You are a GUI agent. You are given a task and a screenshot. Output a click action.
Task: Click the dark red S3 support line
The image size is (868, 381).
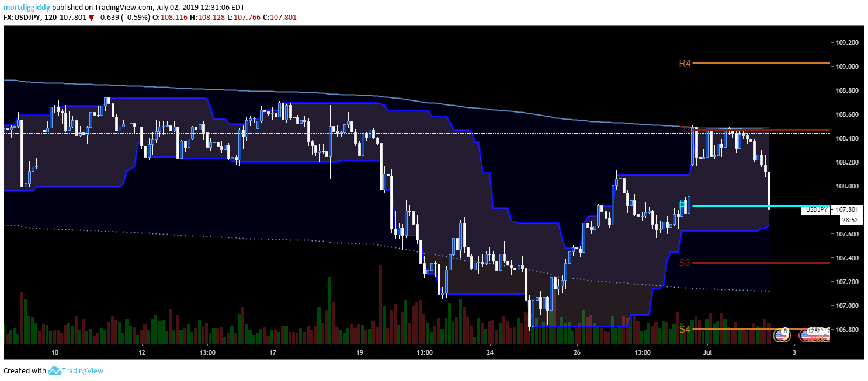(x=761, y=263)
